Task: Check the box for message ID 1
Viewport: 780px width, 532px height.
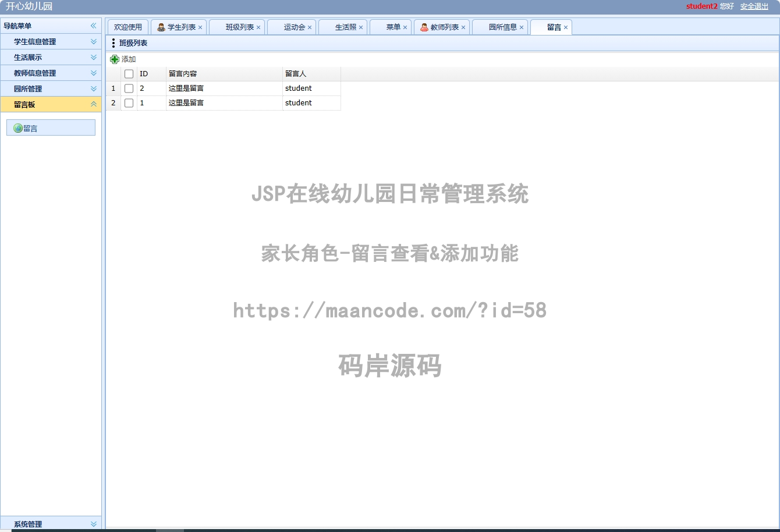Action: point(129,103)
